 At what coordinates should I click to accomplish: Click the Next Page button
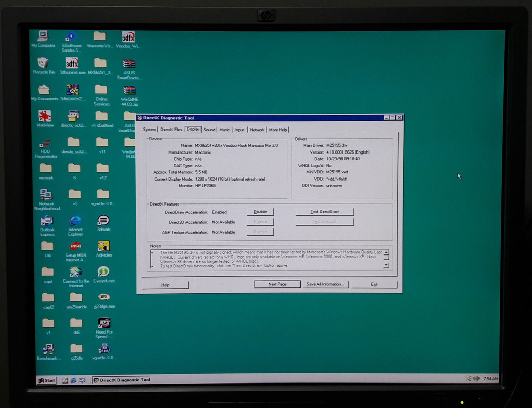277,284
